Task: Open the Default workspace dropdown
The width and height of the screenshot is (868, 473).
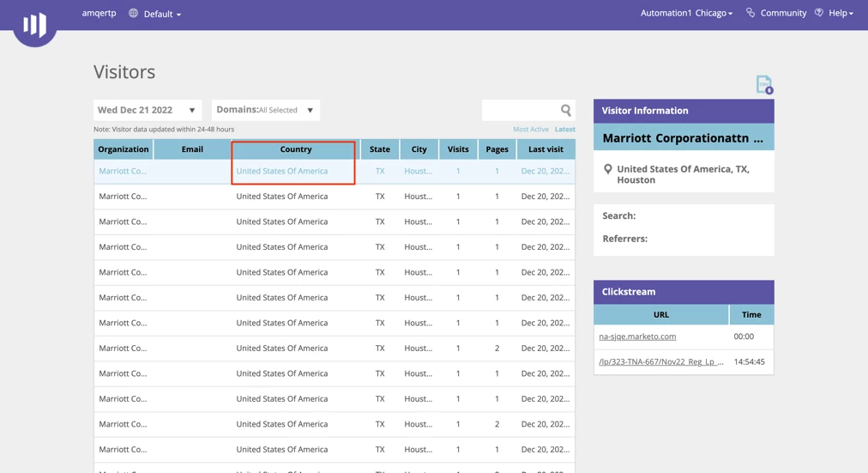Action: 162,14
